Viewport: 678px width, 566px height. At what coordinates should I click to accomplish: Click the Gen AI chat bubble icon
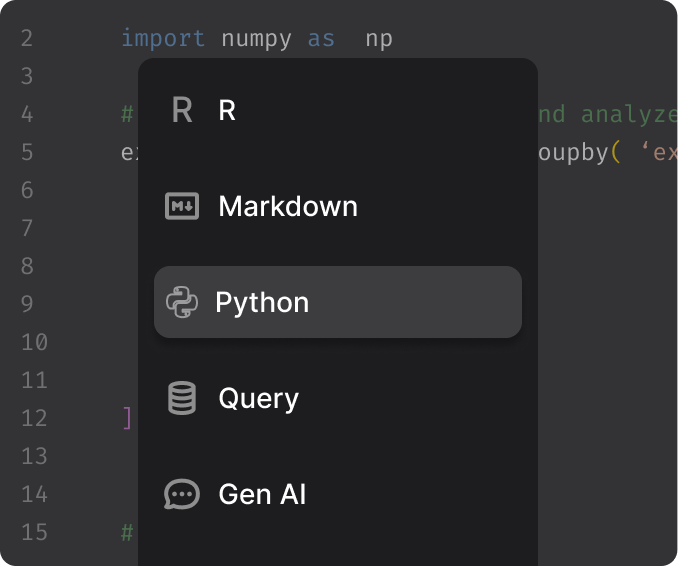pos(181,494)
